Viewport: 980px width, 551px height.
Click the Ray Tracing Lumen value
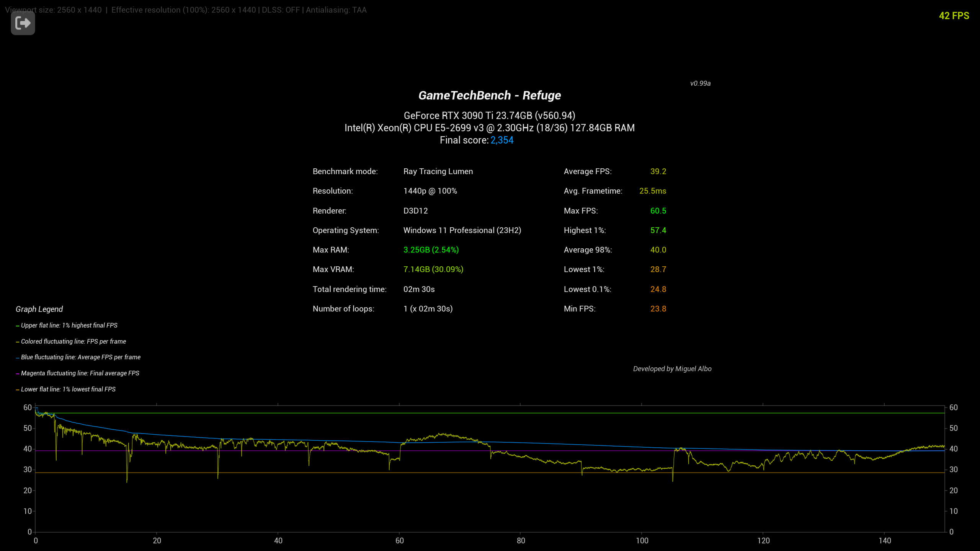438,171
